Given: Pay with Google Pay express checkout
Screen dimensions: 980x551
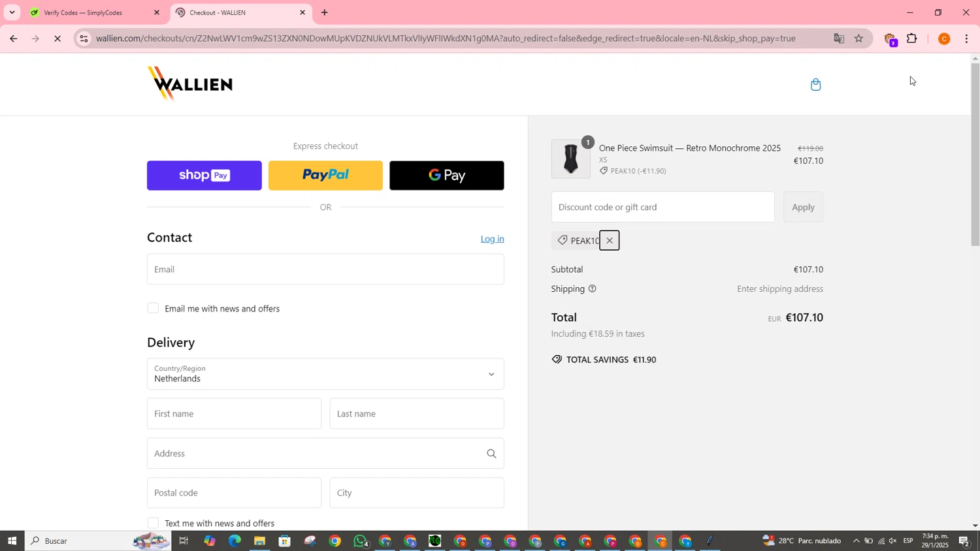Looking at the screenshot, I should [447, 176].
